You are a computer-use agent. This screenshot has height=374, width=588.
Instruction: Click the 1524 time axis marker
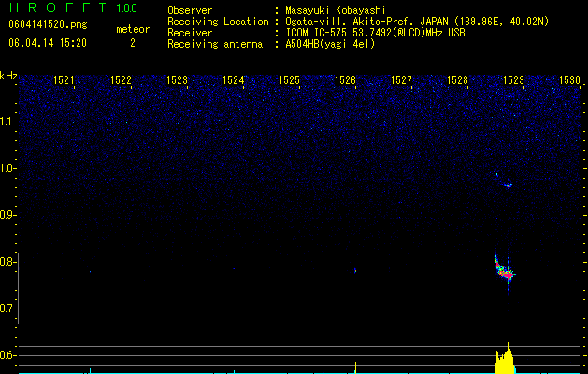tap(234, 80)
